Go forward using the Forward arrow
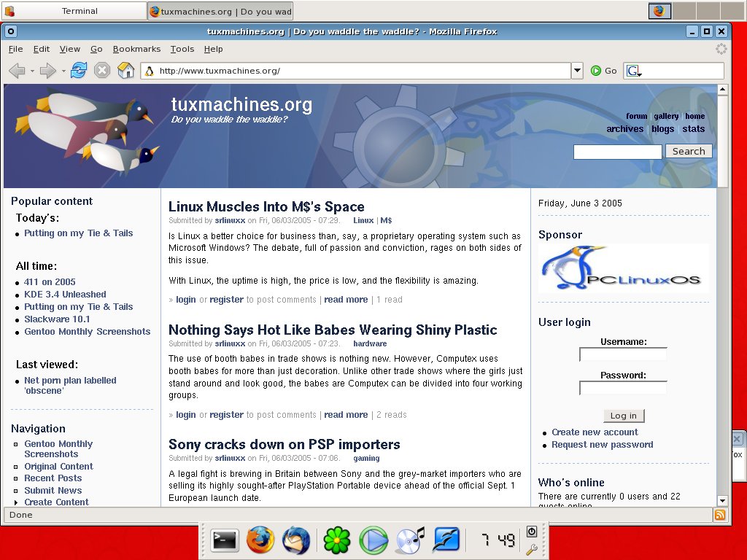The image size is (747, 560). point(47,71)
